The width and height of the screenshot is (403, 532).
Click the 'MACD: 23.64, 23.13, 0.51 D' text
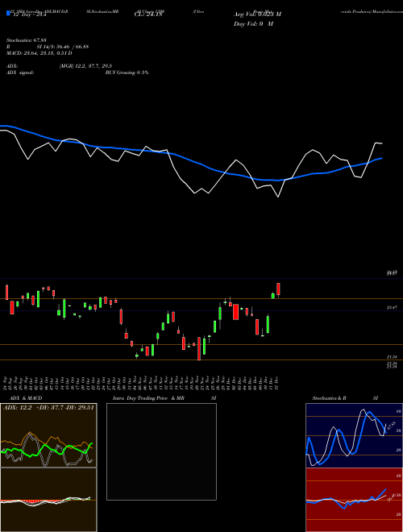pos(39,53)
